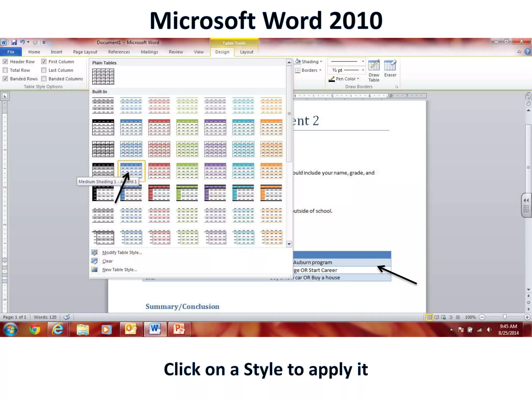Open the Draw Borders dialog launcher
532x399 pixels.
coord(396,87)
